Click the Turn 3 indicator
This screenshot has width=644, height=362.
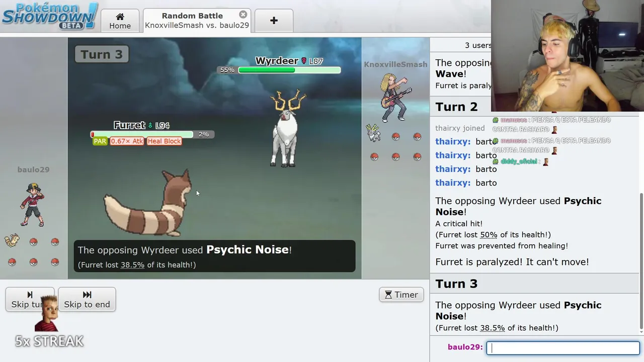pos(102,54)
